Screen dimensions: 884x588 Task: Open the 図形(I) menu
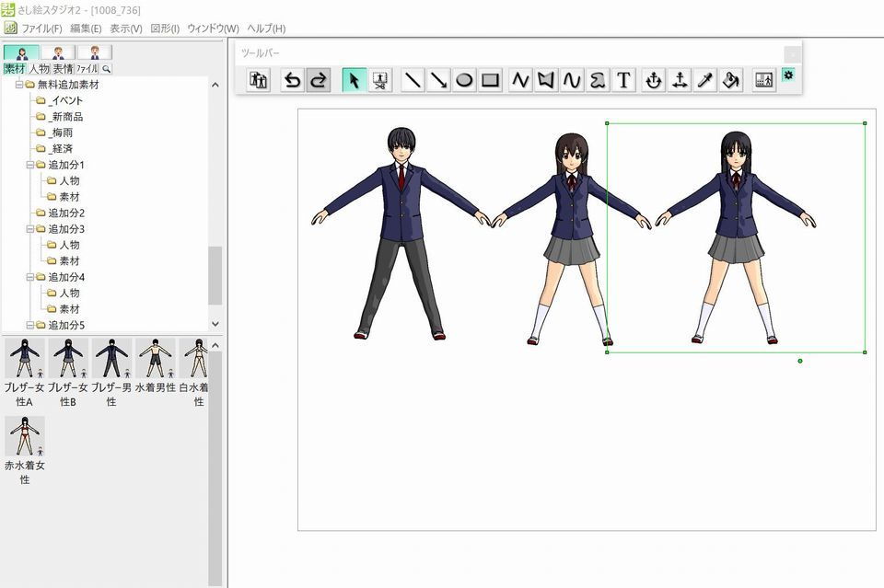(x=165, y=29)
